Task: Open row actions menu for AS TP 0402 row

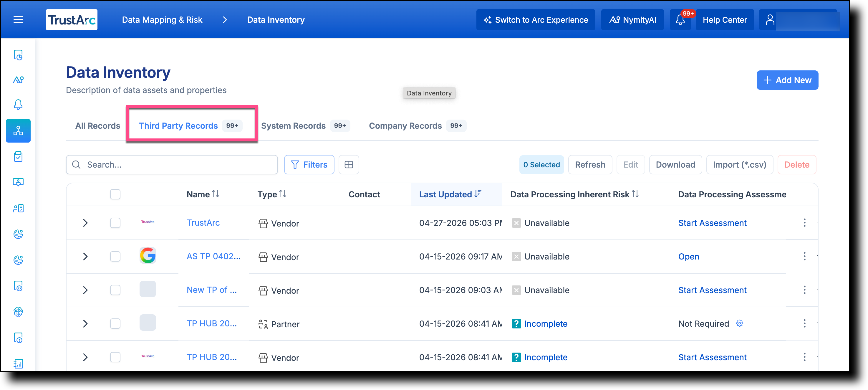Action: pyautogui.click(x=805, y=256)
